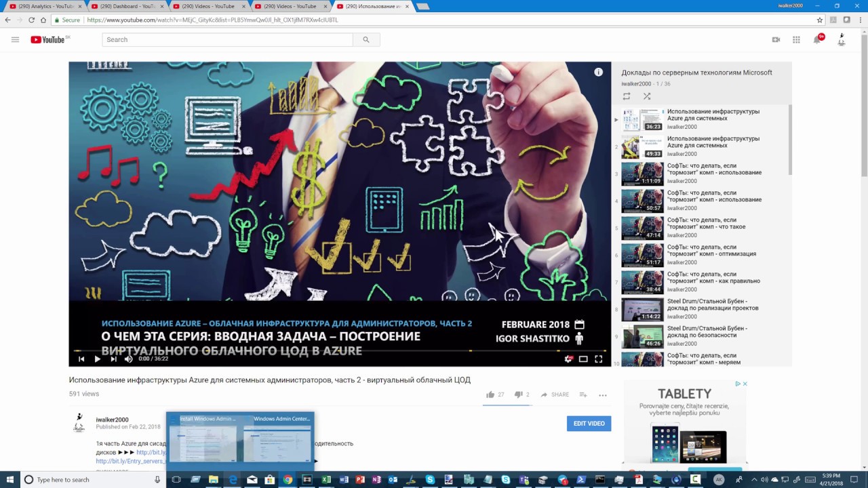Open AdChoices icon on the ad
868x488 pixels.
[x=738, y=384]
